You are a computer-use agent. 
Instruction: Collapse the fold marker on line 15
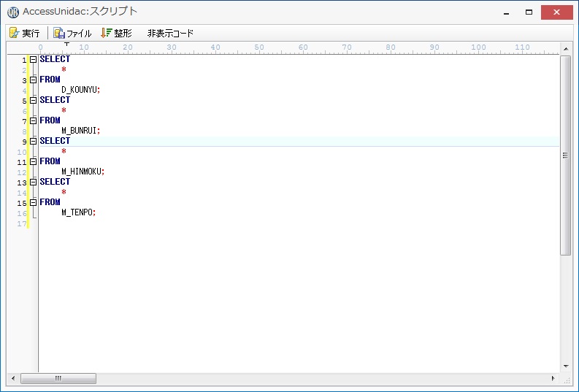tap(34, 203)
